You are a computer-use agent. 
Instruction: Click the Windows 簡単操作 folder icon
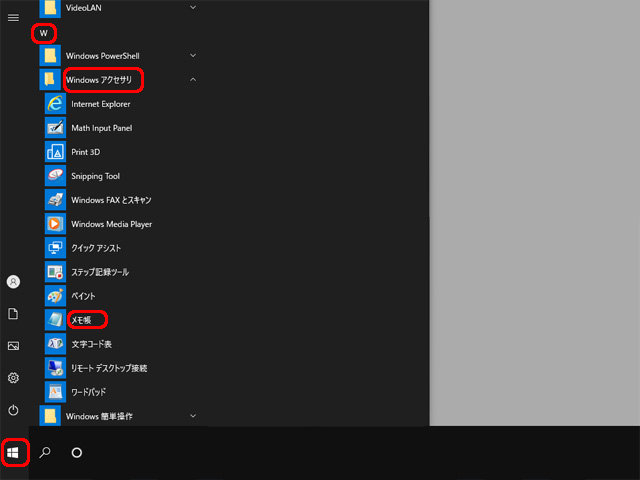pos(50,416)
